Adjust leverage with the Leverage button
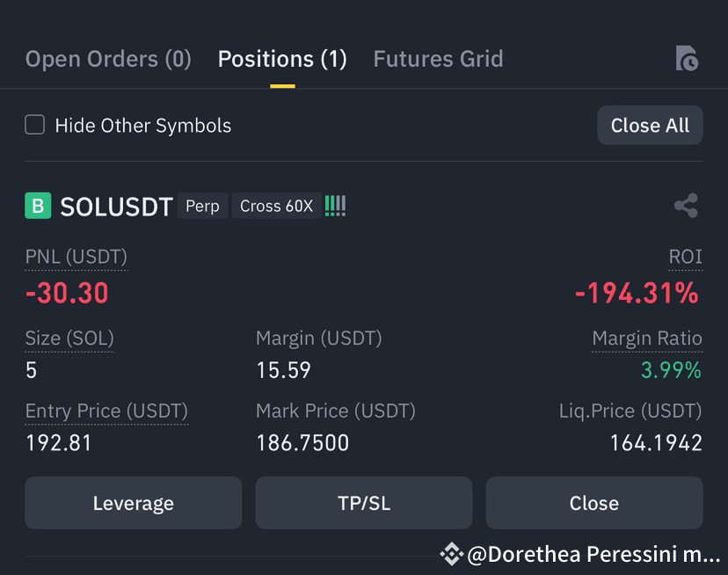This screenshot has height=575, width=728. 133,503
